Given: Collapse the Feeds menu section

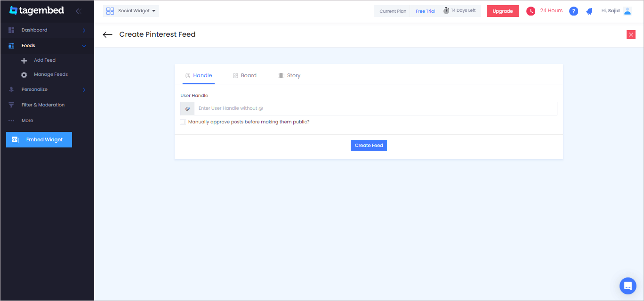Looking at the screenshot, I should coord(84,46).
